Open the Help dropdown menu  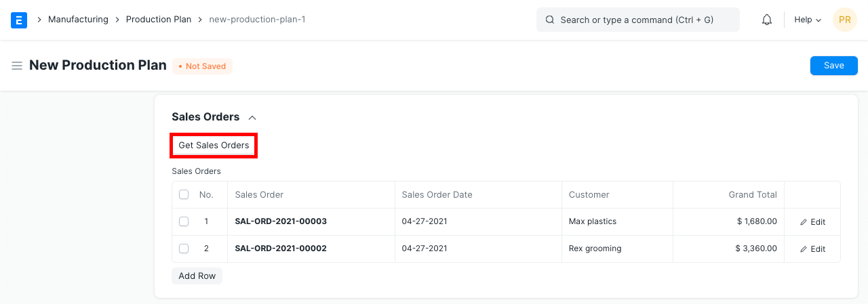point(808,20)
